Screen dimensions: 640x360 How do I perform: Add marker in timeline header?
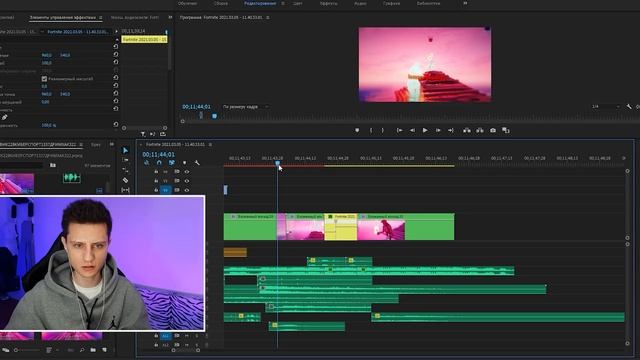coord(184,163)
